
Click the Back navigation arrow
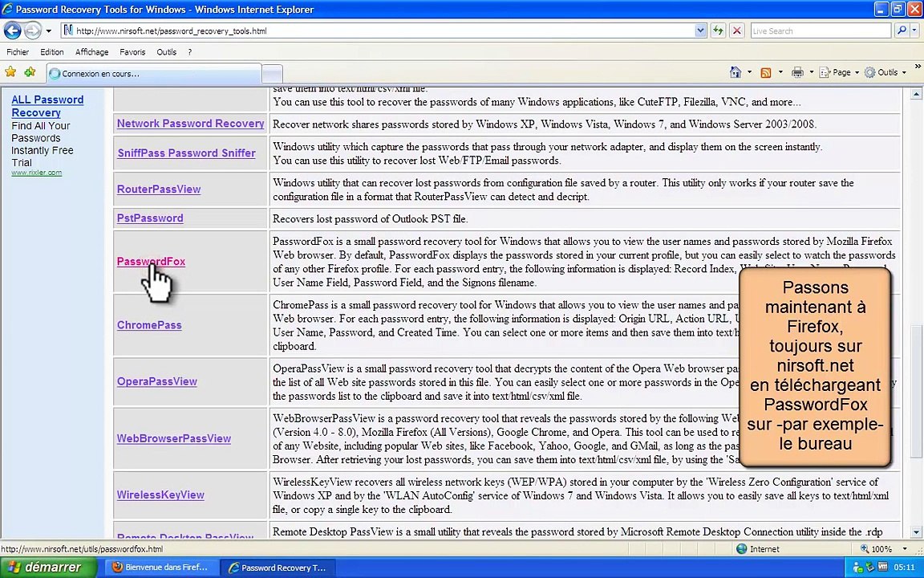12,30
